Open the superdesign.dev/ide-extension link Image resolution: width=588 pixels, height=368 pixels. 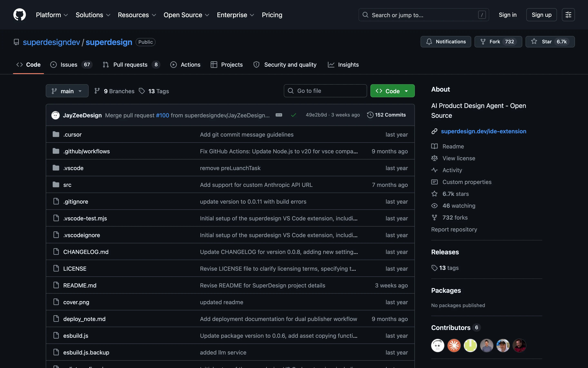pyautogui.click(x=483, y=131)
